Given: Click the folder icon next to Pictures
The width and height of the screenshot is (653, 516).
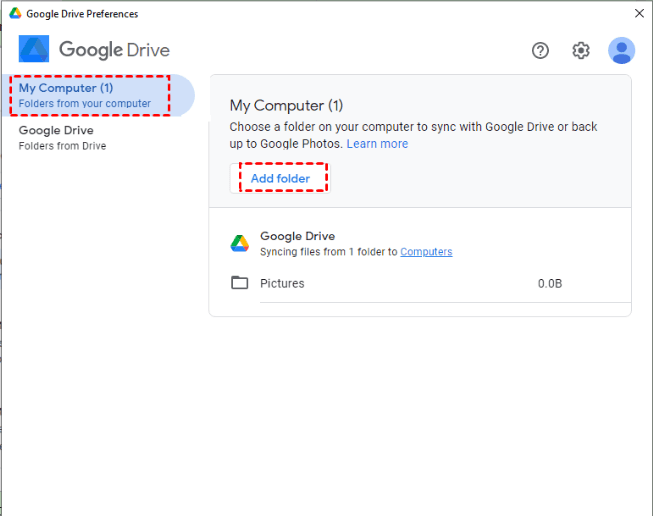Looking at the screenshot, I should pyautogui.click(x=240, y=283).
